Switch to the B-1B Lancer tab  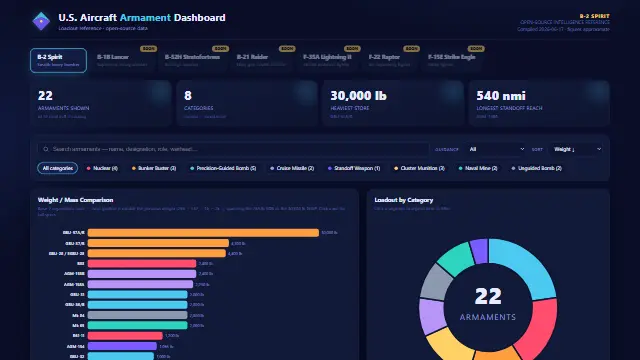(x=123, y=60)
